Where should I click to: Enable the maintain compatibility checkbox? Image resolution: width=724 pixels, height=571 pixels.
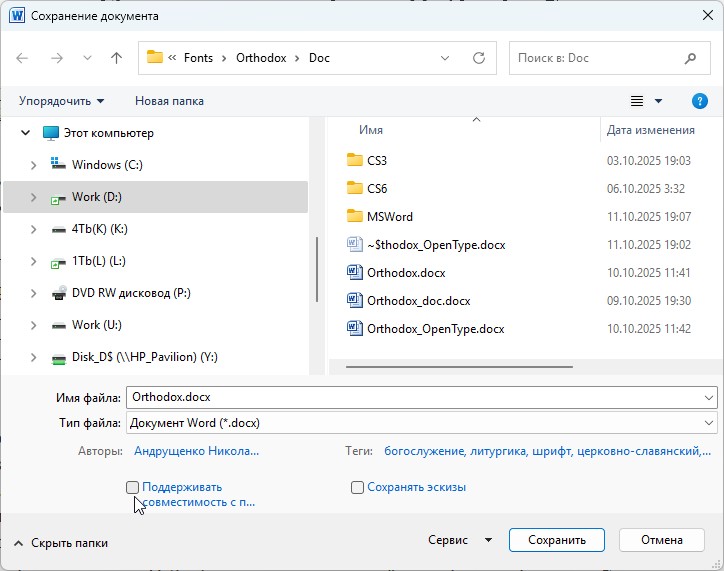coord(133,487)
